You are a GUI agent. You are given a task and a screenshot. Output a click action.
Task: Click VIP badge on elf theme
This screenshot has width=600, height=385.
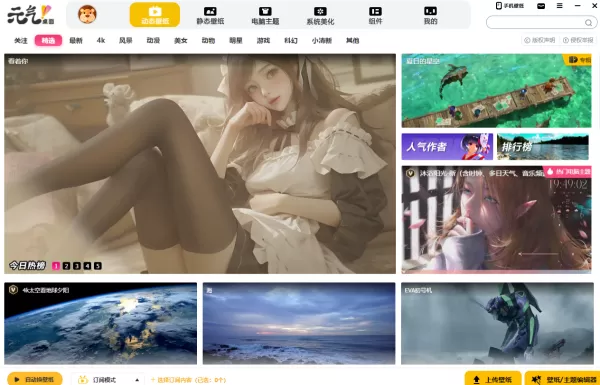(410, 173)
